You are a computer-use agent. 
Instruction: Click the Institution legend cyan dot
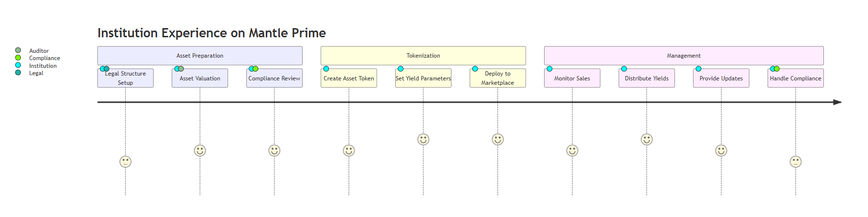[18, 65]
